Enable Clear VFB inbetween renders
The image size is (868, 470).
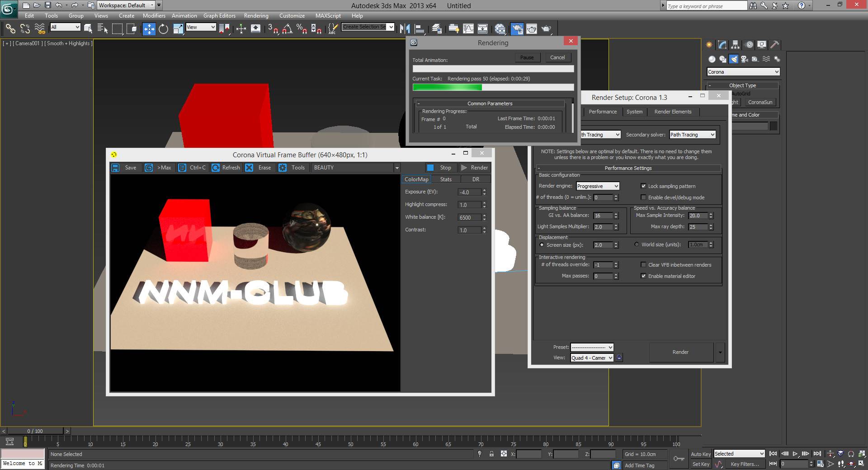[643, 265]
